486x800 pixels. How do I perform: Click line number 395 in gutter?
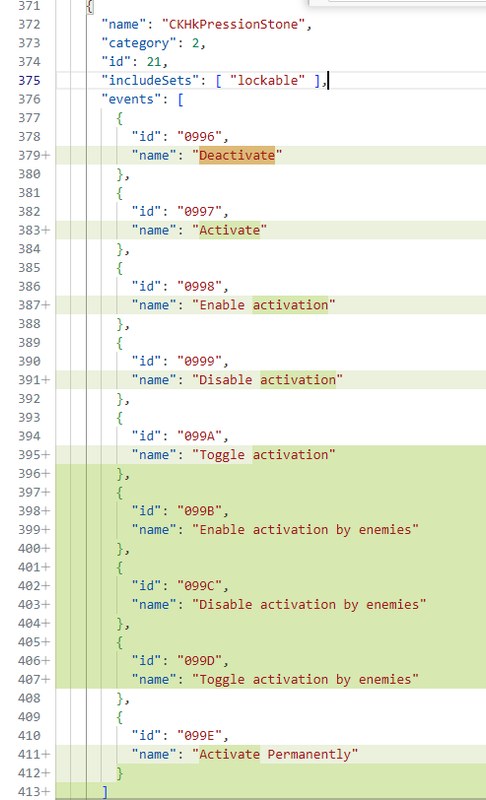pos(29,455)
